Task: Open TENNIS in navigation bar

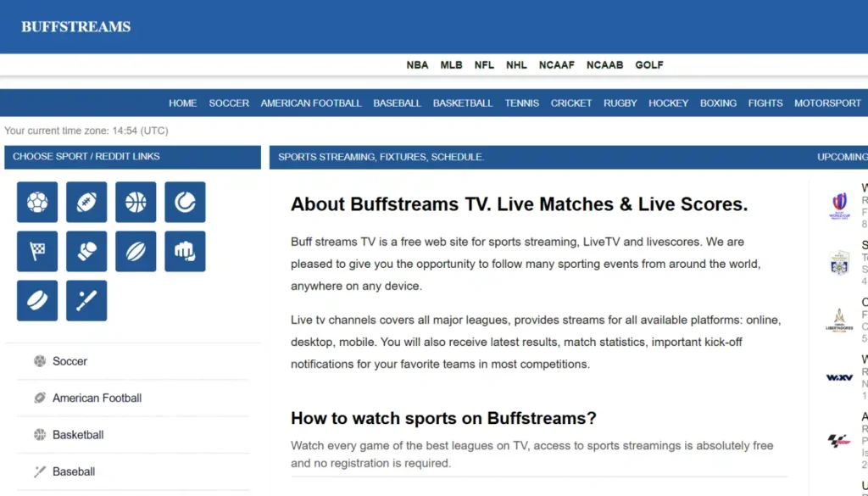Action: point(521,103)
